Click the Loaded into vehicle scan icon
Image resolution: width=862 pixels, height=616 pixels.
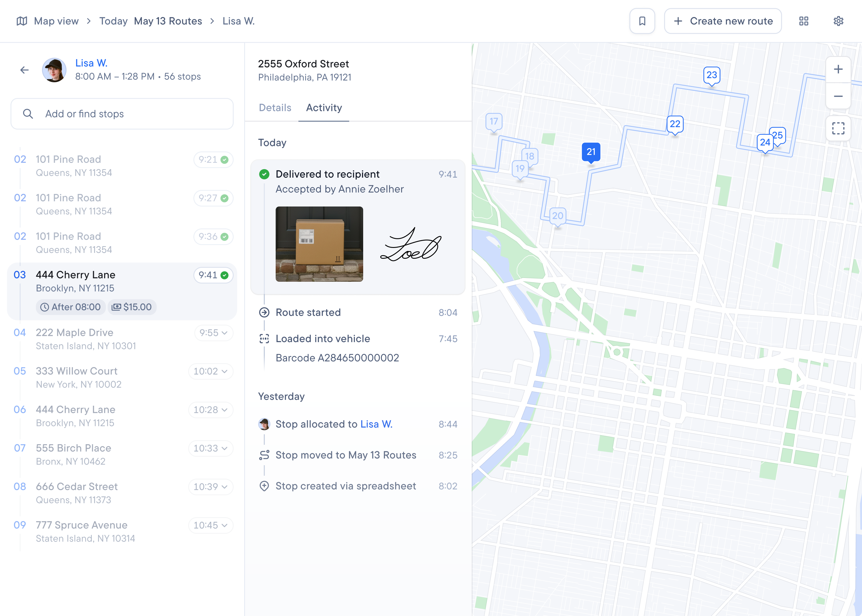(264, 339)
